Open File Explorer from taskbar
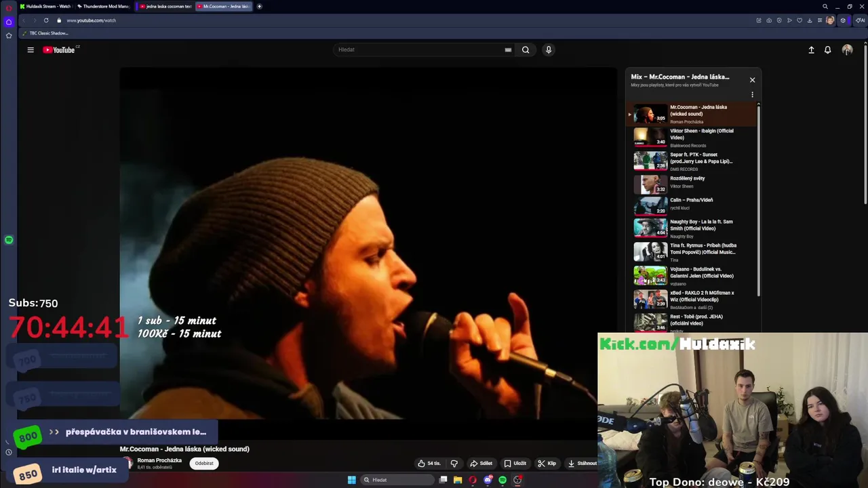Viewport: 868px width, 488px height. coord(458,480)
